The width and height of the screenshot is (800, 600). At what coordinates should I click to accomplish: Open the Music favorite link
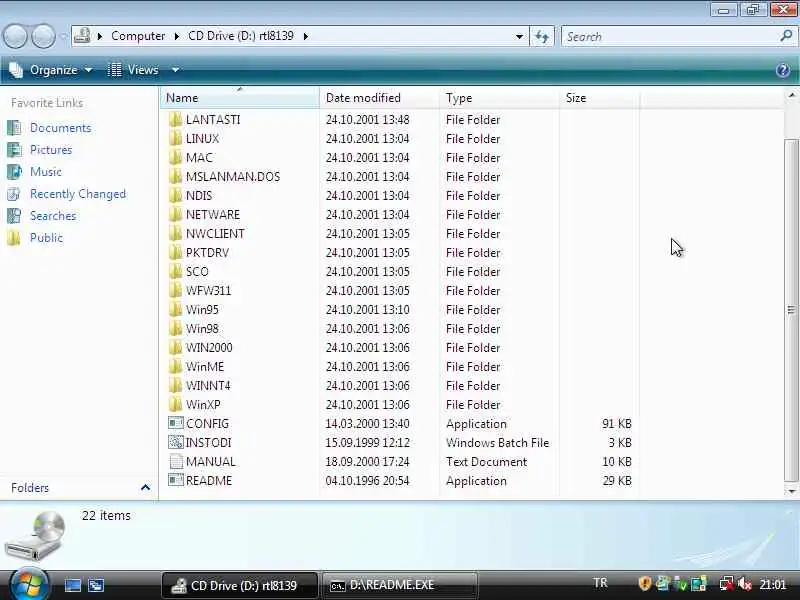click(x=45, y=171)
